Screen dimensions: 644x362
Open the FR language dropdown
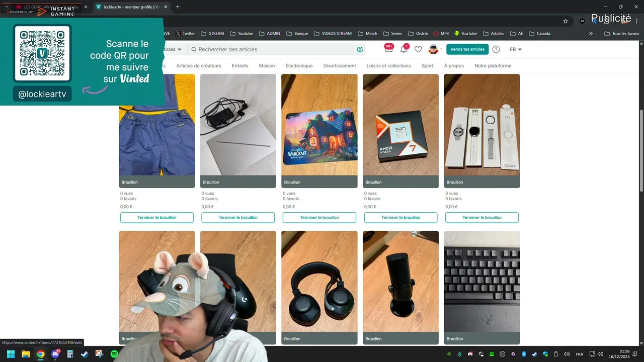coord(516,49)
